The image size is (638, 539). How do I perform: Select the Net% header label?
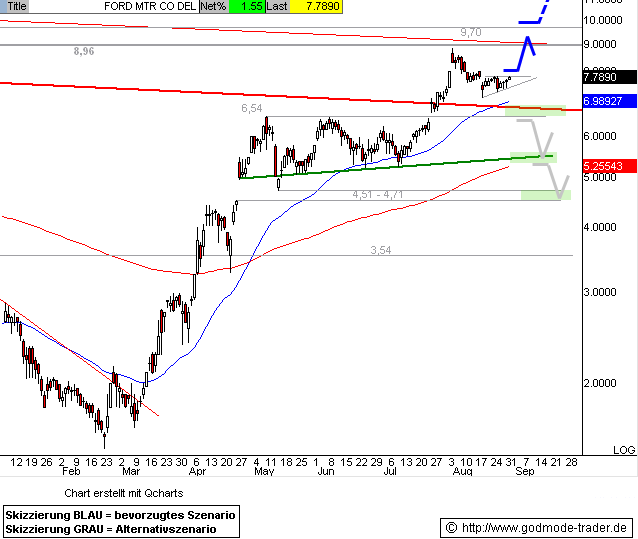(212, 6)
